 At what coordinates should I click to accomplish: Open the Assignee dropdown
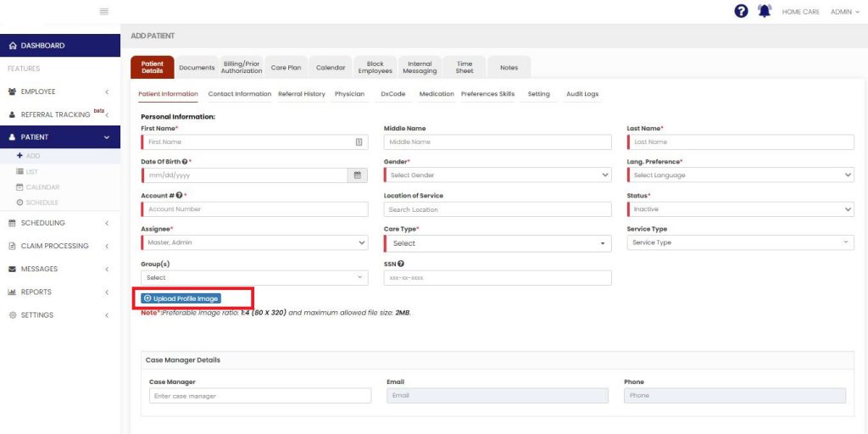[254, 242]
